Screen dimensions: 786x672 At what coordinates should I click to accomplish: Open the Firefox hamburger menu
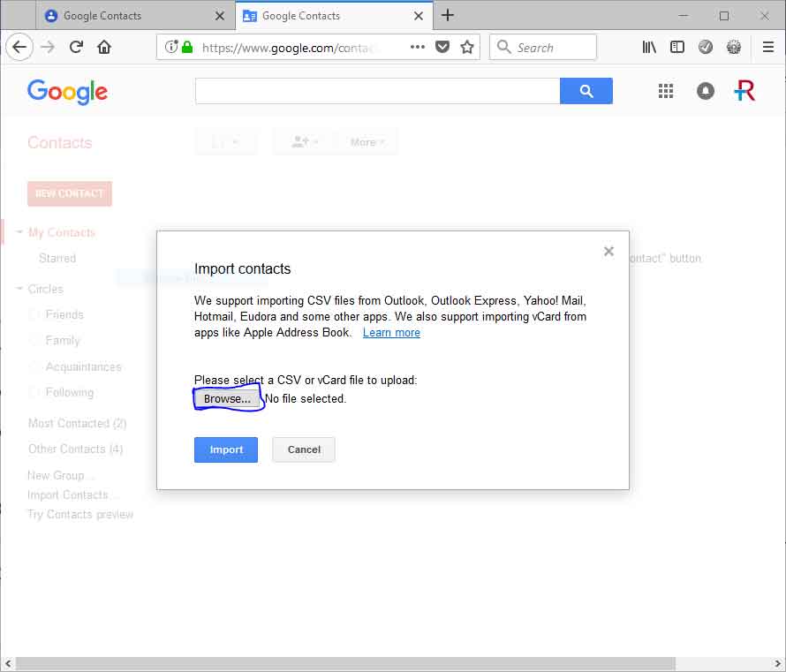click(767, 47)
